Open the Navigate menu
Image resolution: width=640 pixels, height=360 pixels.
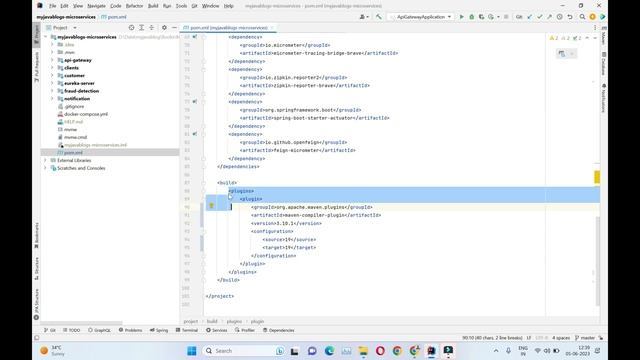[x=96, y=6]
